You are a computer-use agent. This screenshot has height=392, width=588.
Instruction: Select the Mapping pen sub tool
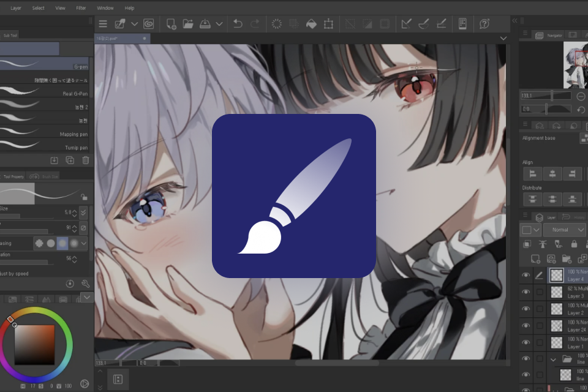44,132
